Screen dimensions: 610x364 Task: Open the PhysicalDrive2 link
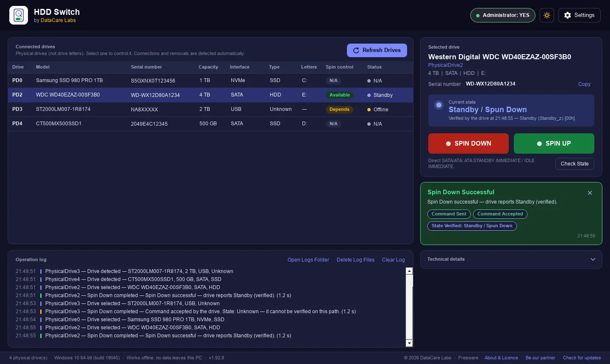(446, 65)
